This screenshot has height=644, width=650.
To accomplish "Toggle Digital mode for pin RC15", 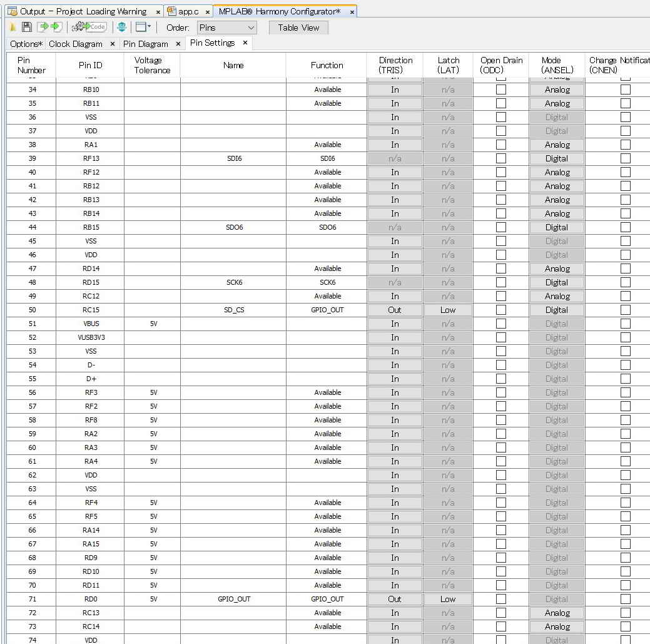I will (x=557, y=310).
